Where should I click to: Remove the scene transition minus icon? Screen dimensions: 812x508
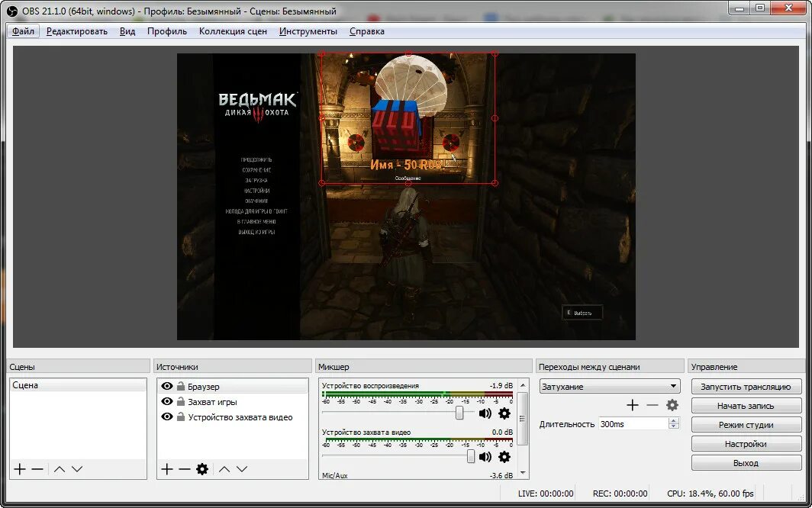tap(652, 405)
